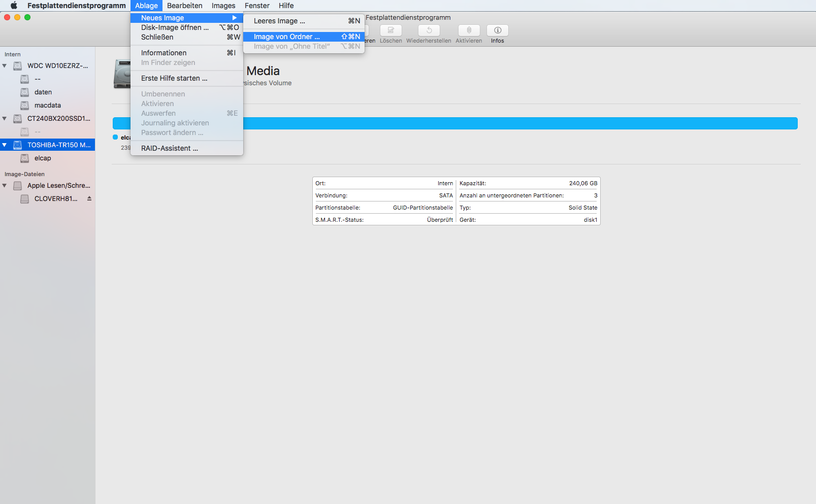Choose Informationen from the Ablage menu
816x504 pixels.
[187, 53]
